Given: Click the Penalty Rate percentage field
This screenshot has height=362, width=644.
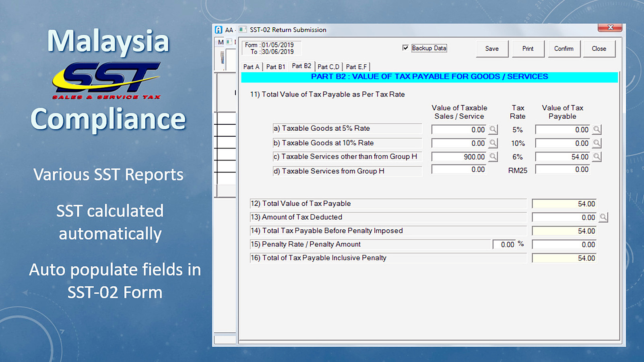Looking at the screenshot, I should (x=504, y=245).
